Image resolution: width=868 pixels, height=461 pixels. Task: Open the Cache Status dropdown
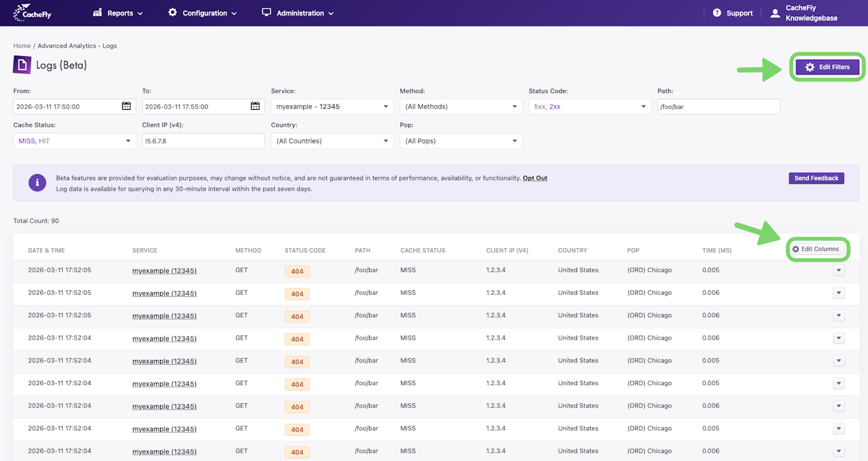[74, 141]
